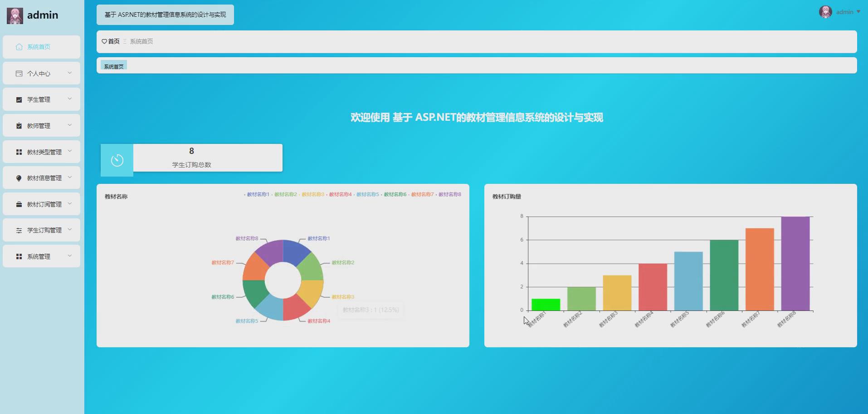Screen dimensions: 868x414
Task: Click the 教材订阅管理 briefcase icon in sidebar
Action: coord(19,204)
